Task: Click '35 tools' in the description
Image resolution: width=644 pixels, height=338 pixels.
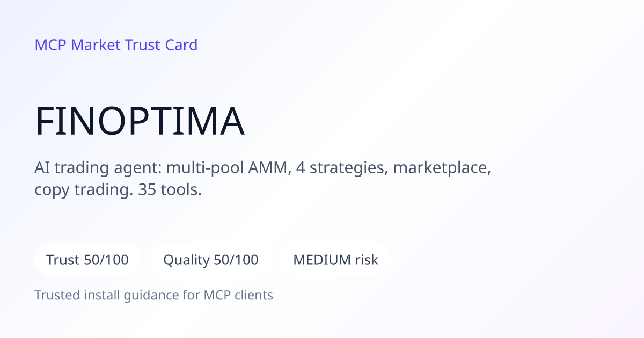Action: (x=167, y=190)
